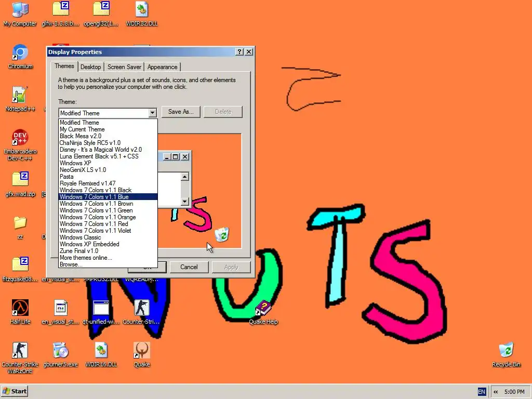The width and height of the screenshot is (532, 399).
Task: Switch to the Desktop tab
Action: (90, 67)
